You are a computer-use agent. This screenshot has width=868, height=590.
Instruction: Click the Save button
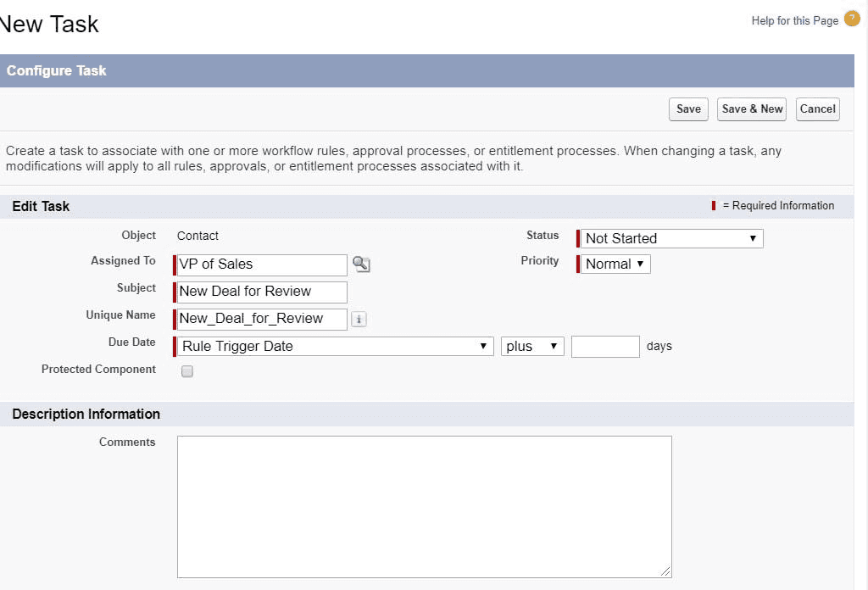[x=687, y=109]
